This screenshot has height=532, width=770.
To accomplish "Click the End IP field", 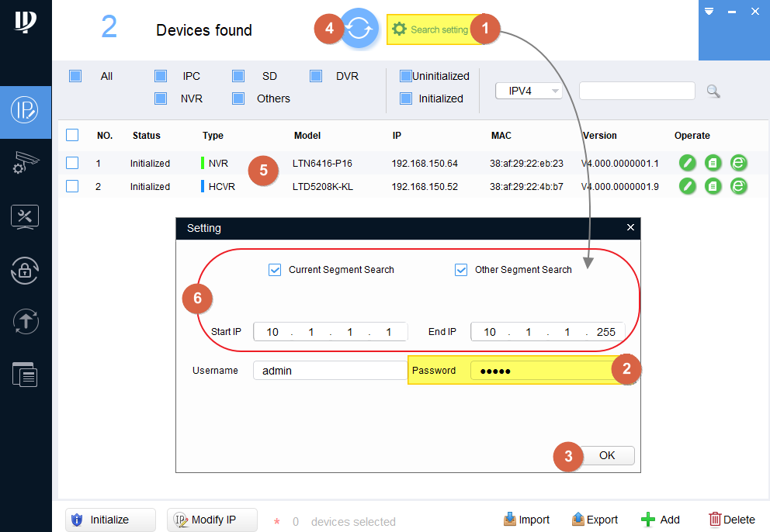I will 547,332.
